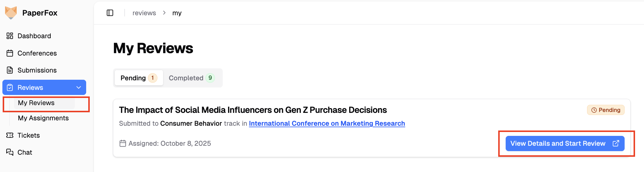Switch to the Completed tab
Viewport: 644px width, 172px height.
pos(191,78)
